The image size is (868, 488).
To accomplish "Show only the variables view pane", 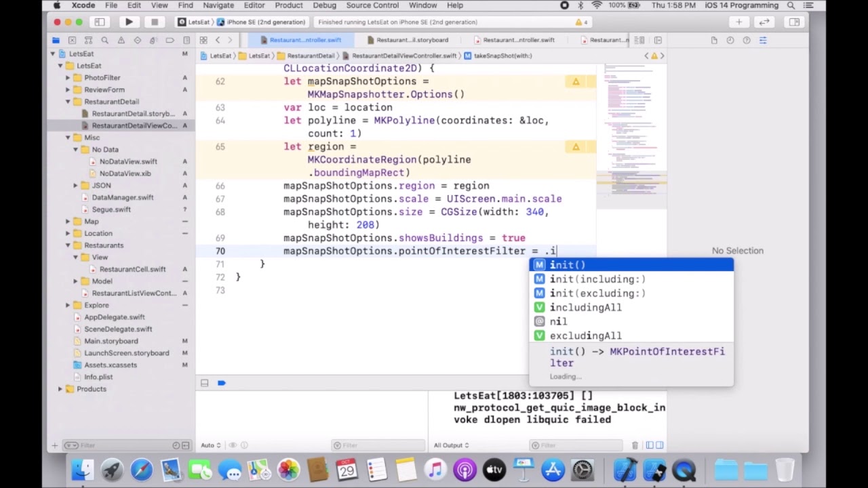I will click(x=650, y=445).
